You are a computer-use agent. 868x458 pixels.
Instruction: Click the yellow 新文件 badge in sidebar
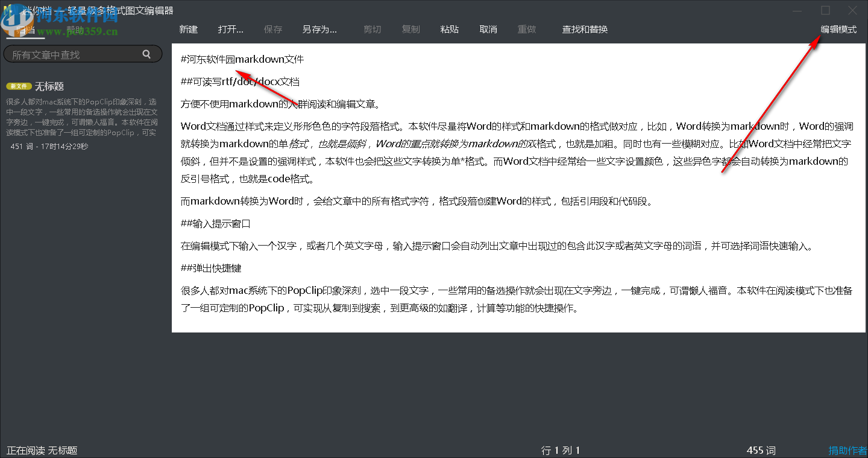pyautogui.click(x=19, y=86)
